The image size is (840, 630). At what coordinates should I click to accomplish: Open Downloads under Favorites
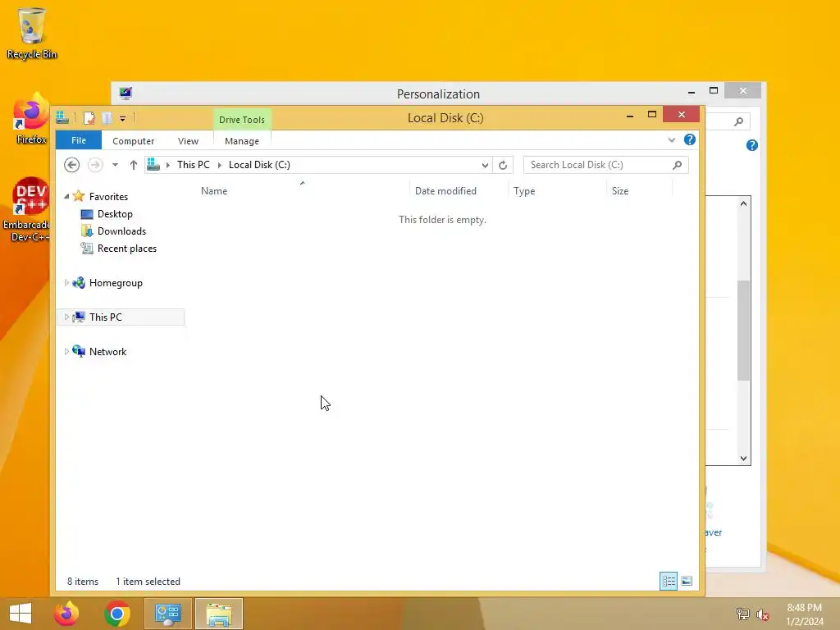(121, 231)
